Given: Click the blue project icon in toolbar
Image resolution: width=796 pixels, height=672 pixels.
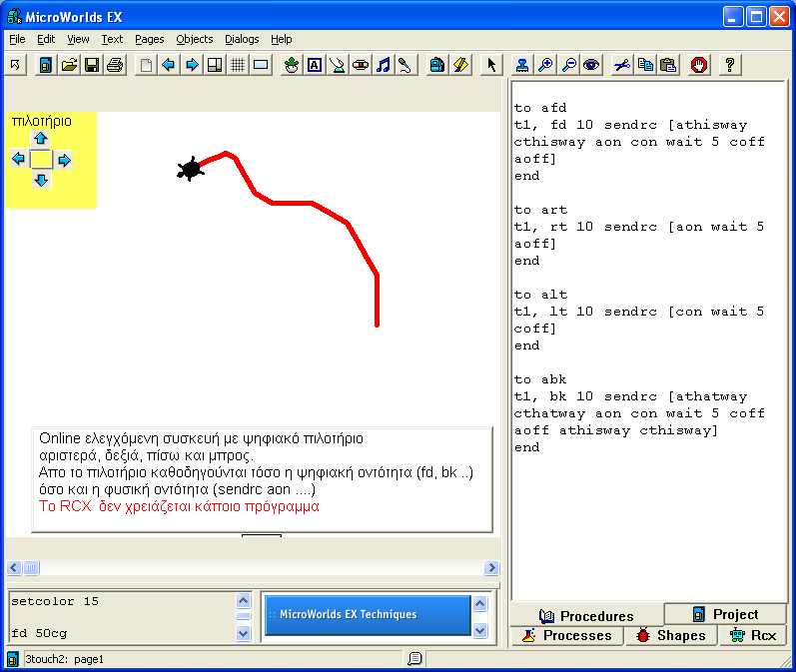Looking at the screenshot, I should [46, 65].
